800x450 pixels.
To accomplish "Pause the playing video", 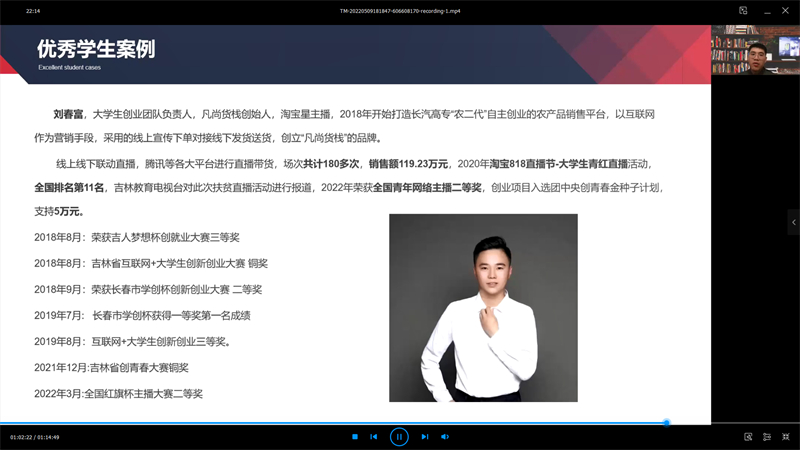I will tap(399, 437).
